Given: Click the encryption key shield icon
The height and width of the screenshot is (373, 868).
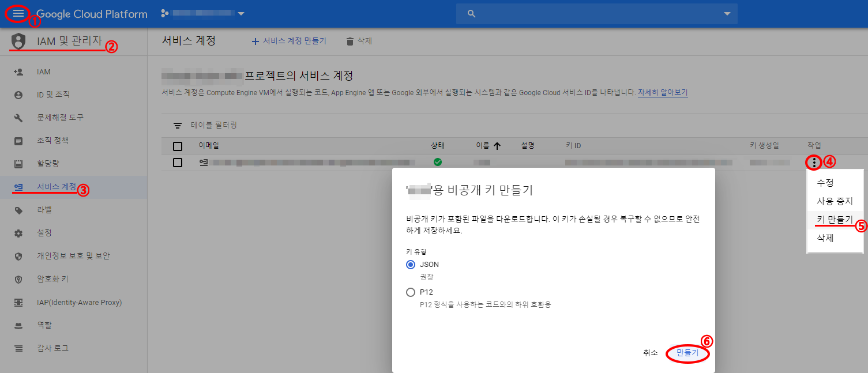Looking at the screenshot, I should (x=18, y=279).
